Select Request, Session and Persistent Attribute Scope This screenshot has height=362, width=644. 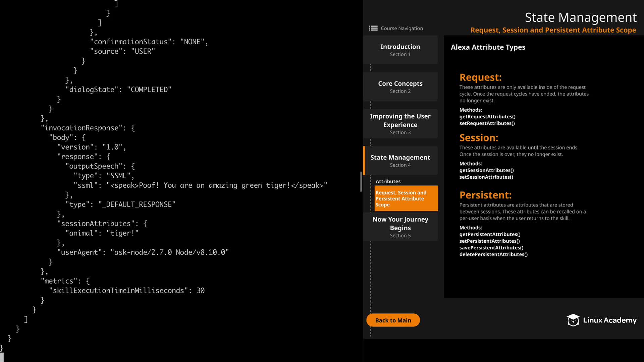[x=406, y=198]
